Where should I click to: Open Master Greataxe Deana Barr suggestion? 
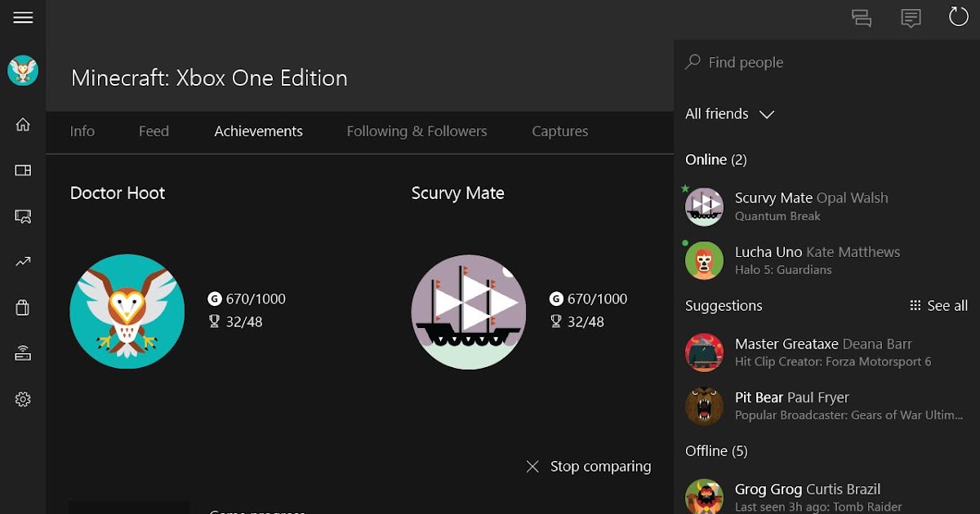[826, 352]
